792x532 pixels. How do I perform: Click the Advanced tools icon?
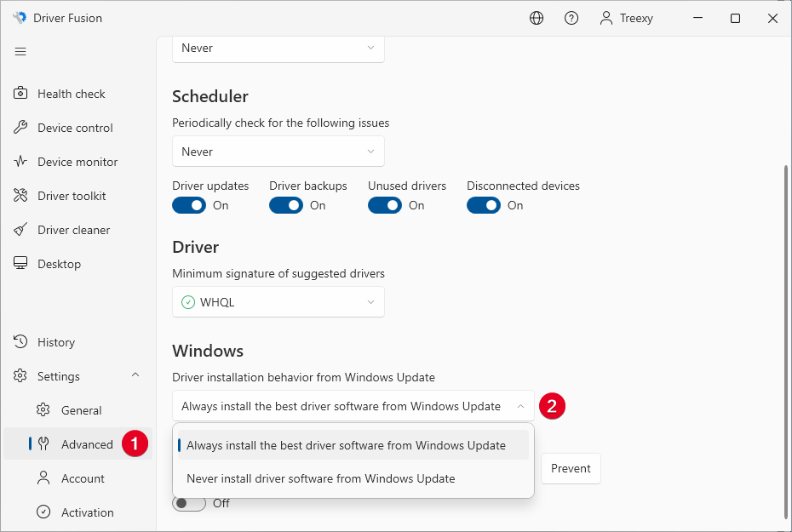pos(43,444)
